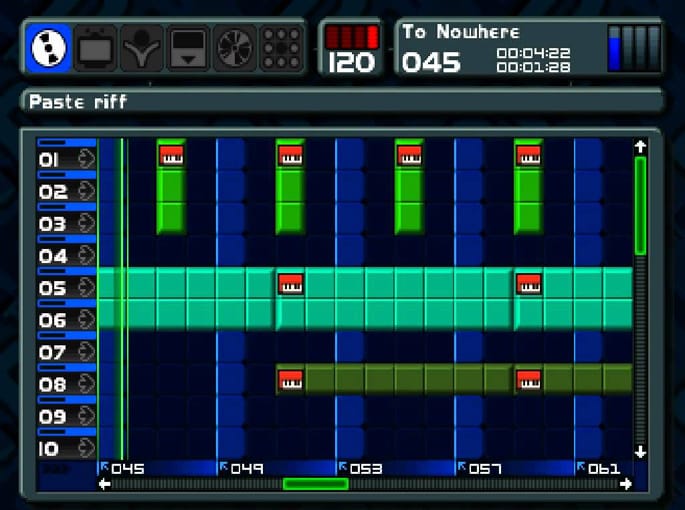Select second keyboard riff on track 01

(x=291, y=155)
